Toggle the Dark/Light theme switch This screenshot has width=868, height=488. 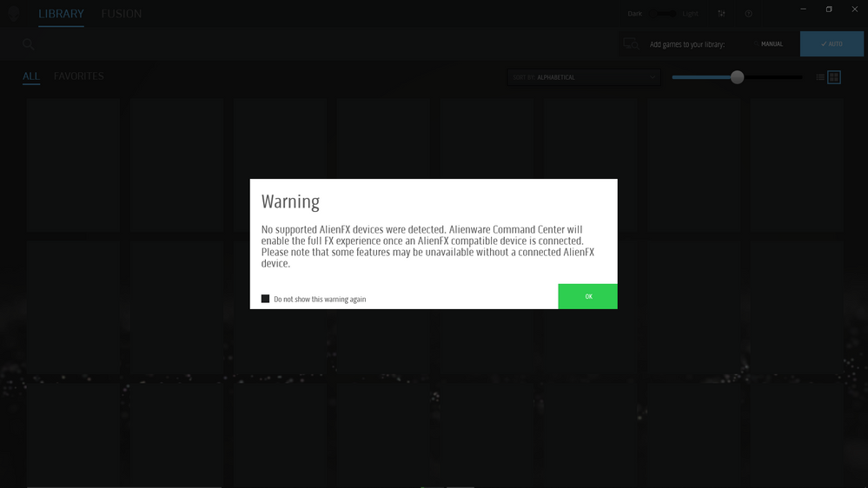pyautogui.click(x=663, y=14)
